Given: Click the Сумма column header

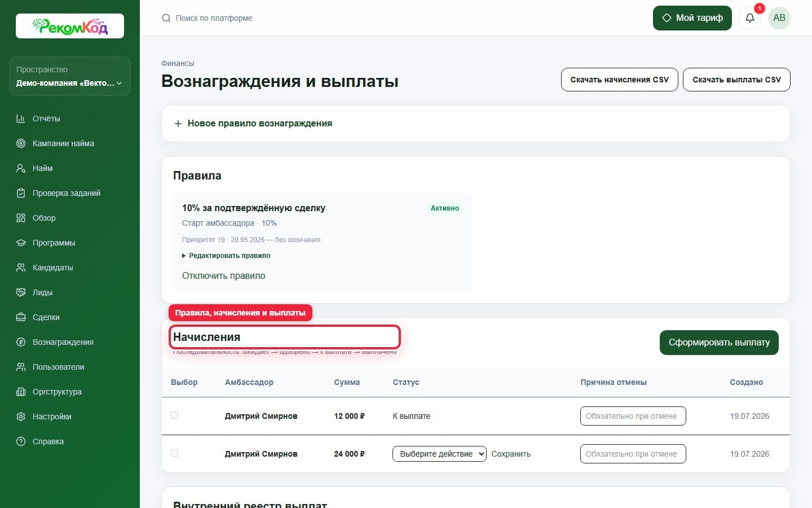Looking at the screenshot, I should (x=347, y=382).
